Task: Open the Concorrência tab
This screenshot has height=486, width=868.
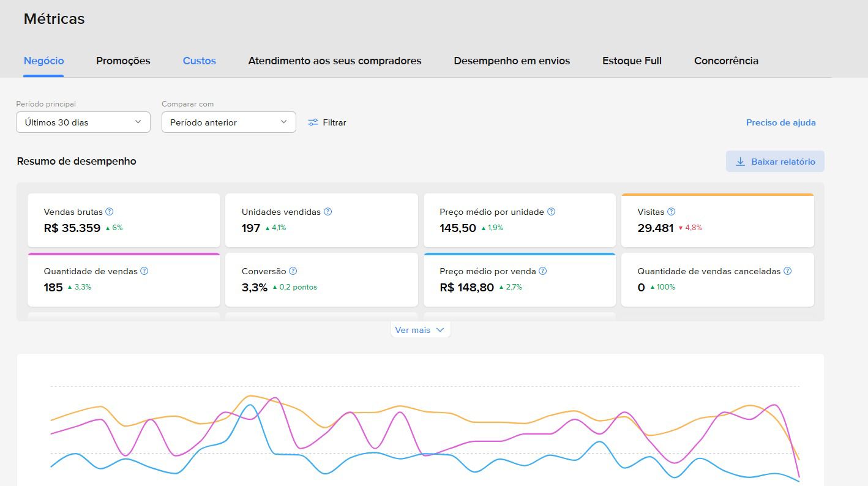Action: [726, 61]
